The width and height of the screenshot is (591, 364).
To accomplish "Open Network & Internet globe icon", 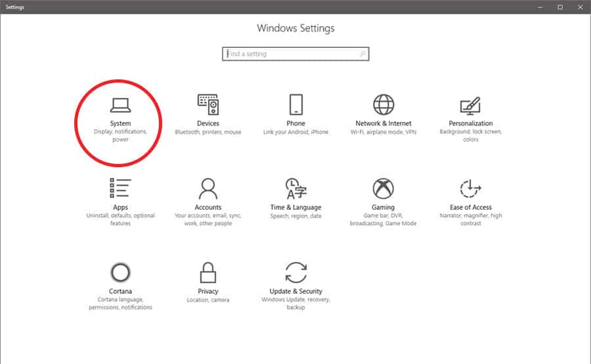I will click(383, 105).
